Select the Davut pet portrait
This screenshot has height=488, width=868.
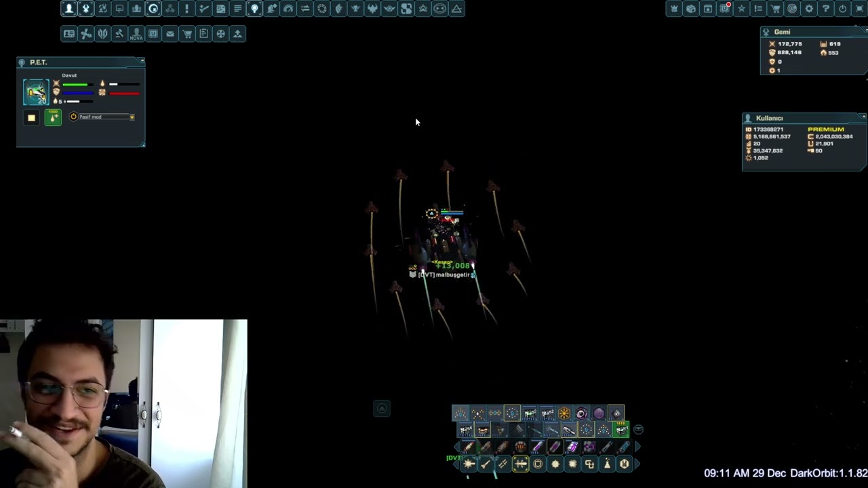point(36,92)
